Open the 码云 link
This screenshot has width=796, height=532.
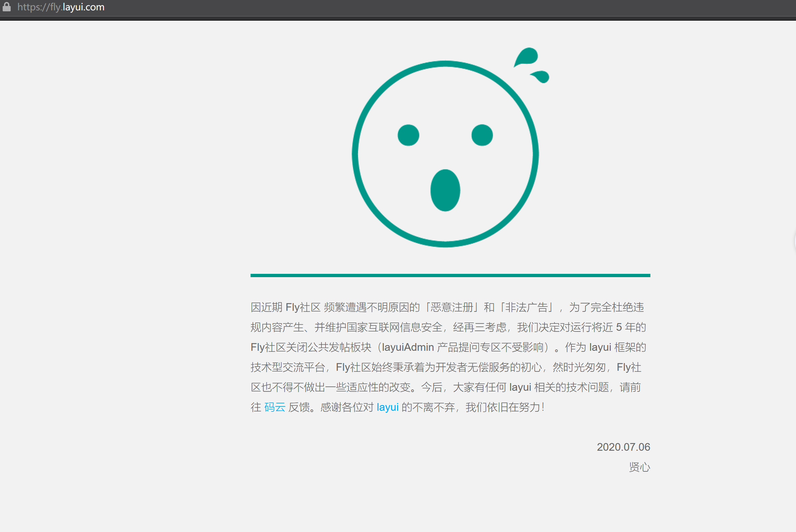click(275, 407)
